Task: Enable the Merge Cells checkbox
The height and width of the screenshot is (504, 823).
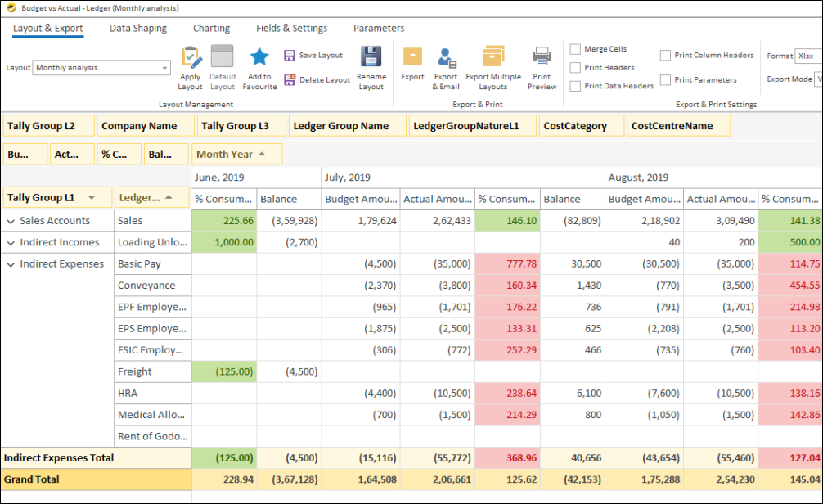Action: click(576, 50)
